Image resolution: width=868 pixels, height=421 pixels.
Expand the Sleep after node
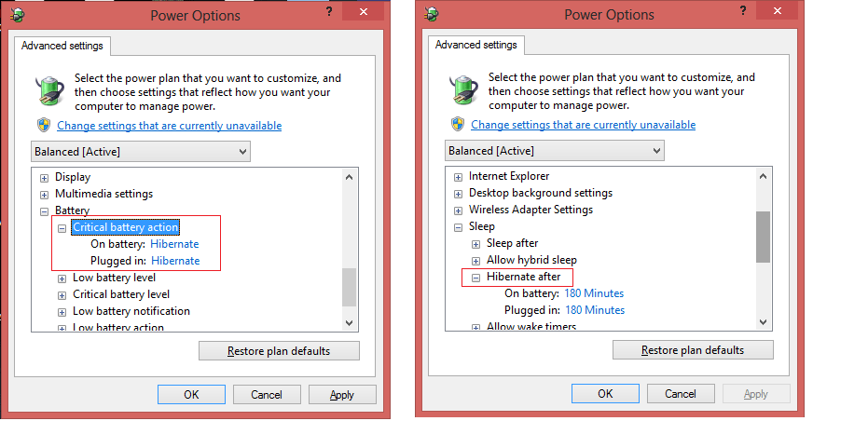click(x=475, y=244)
